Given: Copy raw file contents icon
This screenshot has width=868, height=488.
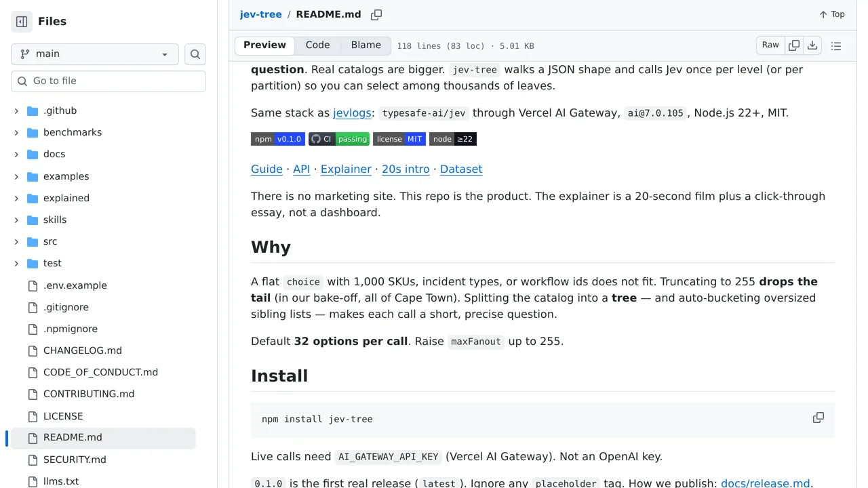Looking at the screenshot, I should click(x=794, y=45).
